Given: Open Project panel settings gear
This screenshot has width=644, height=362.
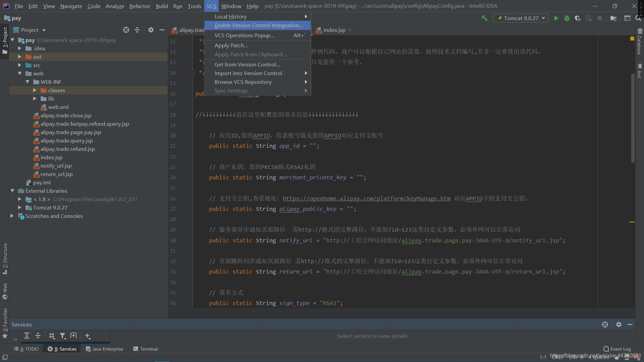Looking at the screenshot, I should (151, 30).
